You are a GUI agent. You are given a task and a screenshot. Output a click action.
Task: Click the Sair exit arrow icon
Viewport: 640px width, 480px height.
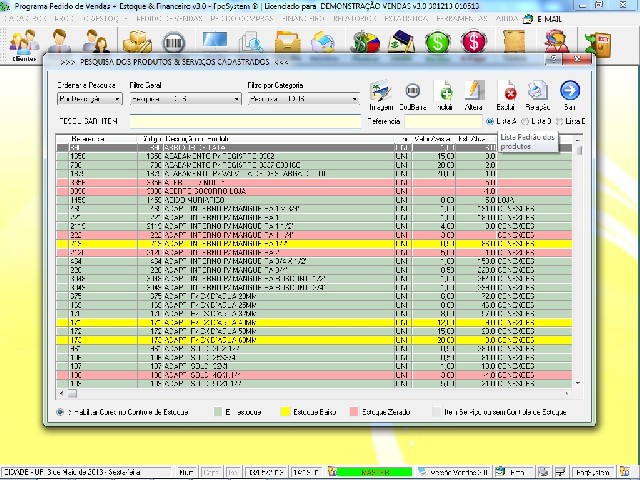point(570,92)
